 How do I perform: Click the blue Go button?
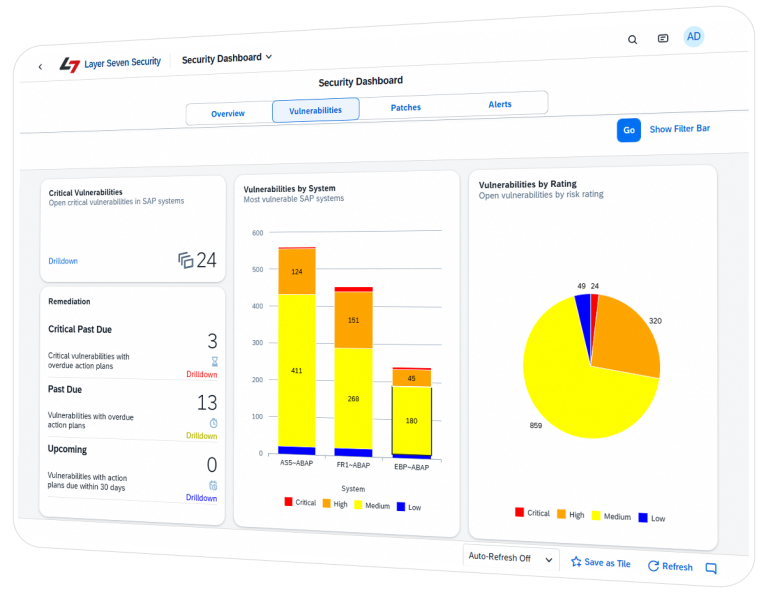[629, 130]
